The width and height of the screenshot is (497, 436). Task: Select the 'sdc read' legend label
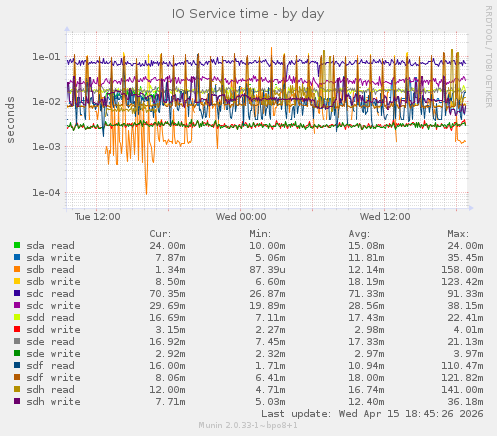[50, 294]
